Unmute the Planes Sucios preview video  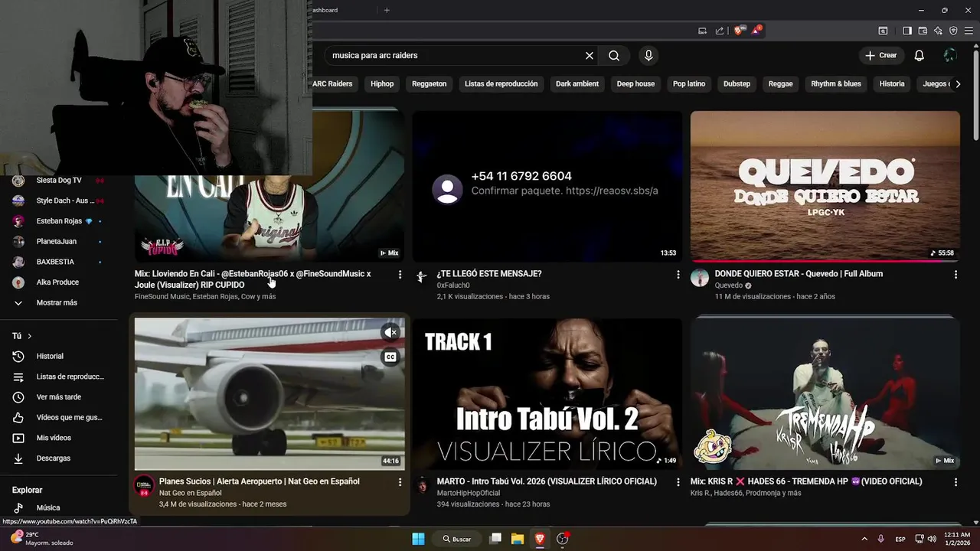point(390,332)
